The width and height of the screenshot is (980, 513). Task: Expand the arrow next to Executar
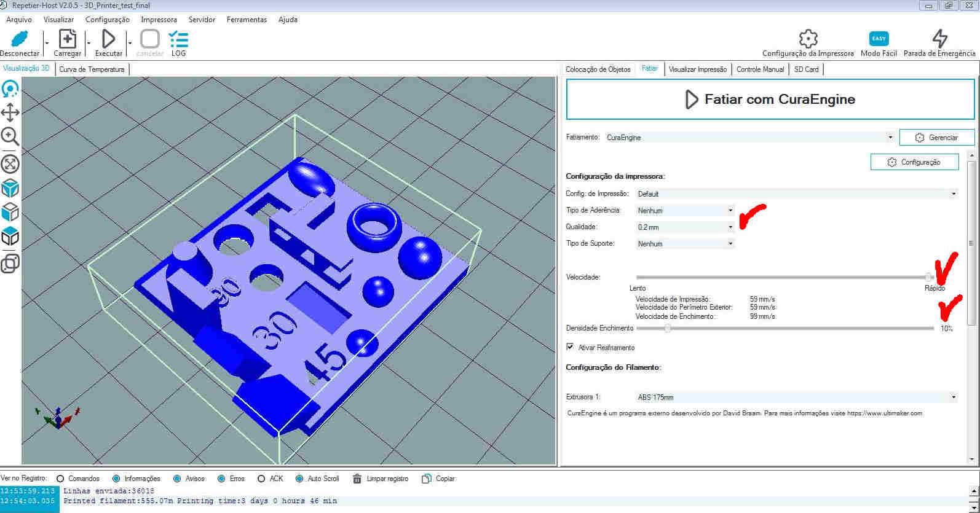click(x=130, y=43)
